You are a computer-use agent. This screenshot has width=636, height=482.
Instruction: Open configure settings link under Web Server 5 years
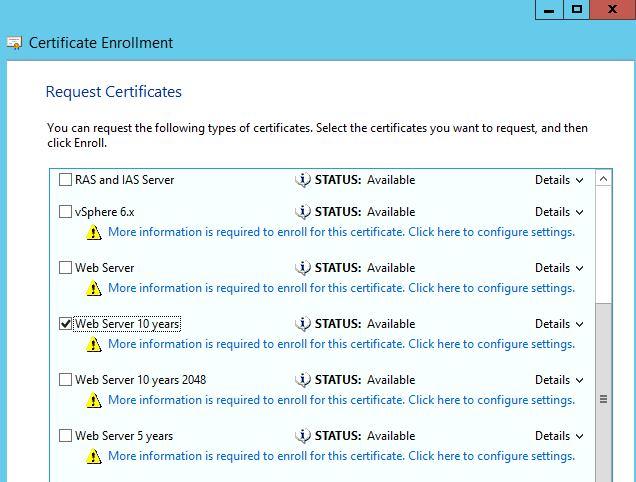[x=341, y=456]
